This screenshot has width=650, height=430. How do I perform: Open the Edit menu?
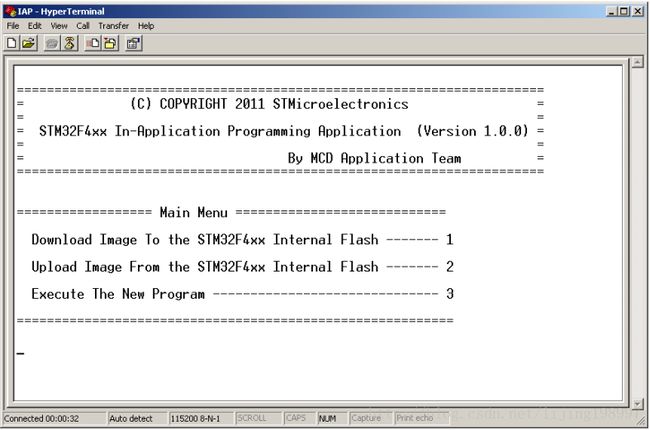(34, 26)
